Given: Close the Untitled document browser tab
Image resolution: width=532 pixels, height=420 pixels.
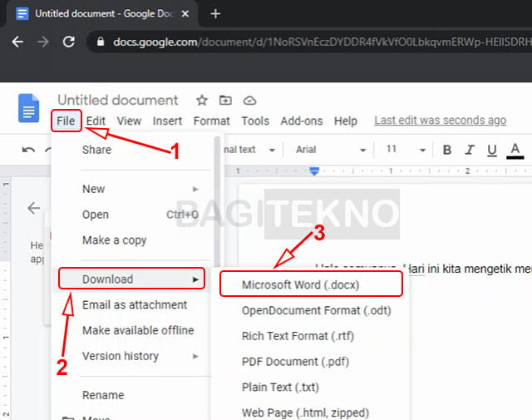Looking at the screenshot, I should coord(185,14).
